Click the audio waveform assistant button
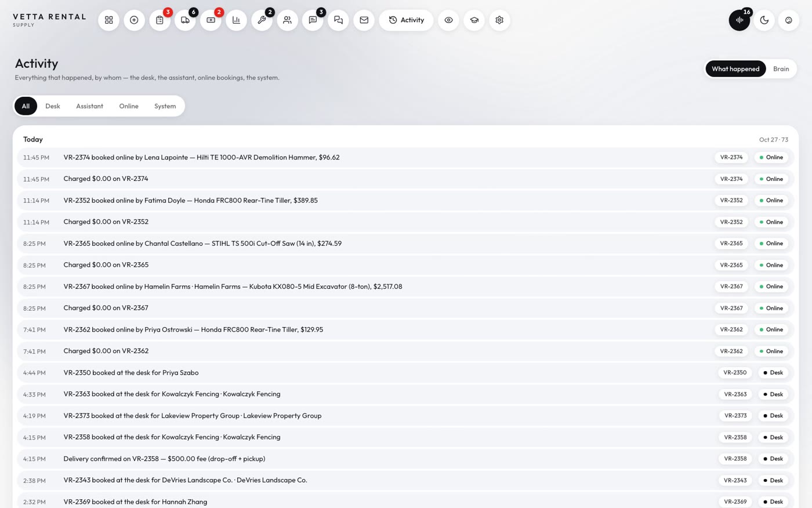Viewport: 812px width, 508px height. [x=739, y=20]
